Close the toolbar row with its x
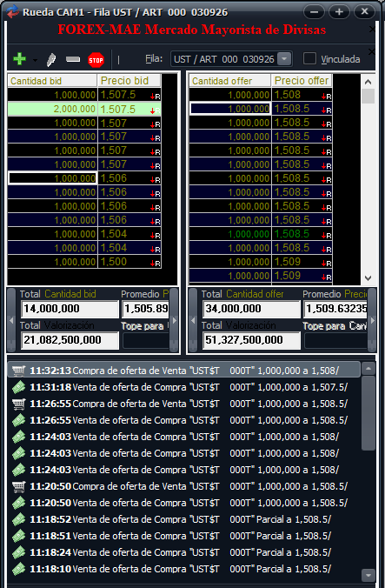 (371, 51)
